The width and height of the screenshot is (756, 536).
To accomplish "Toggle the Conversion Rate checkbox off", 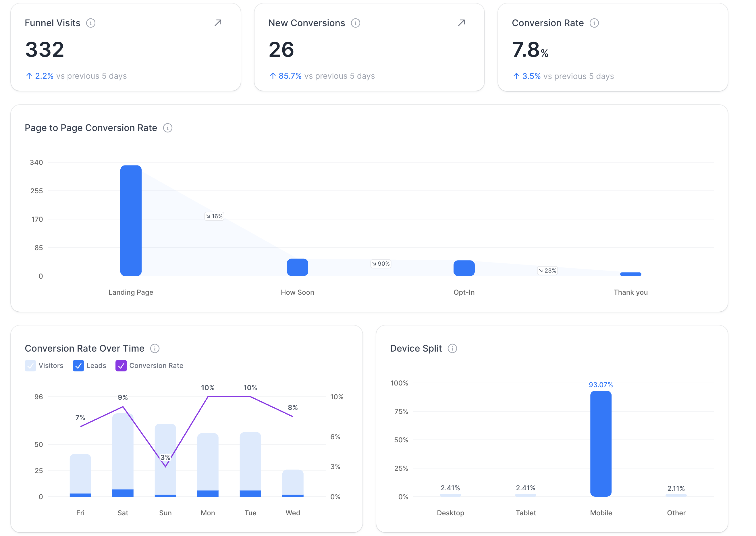I will pos(121,366).
